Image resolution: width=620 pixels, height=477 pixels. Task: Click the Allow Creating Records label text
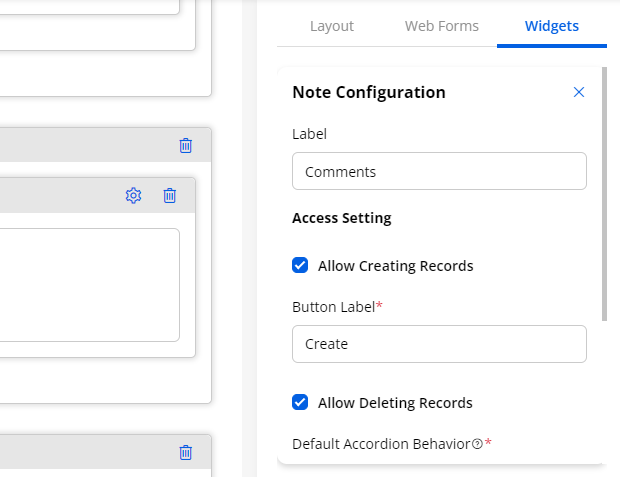click(395, 266)
